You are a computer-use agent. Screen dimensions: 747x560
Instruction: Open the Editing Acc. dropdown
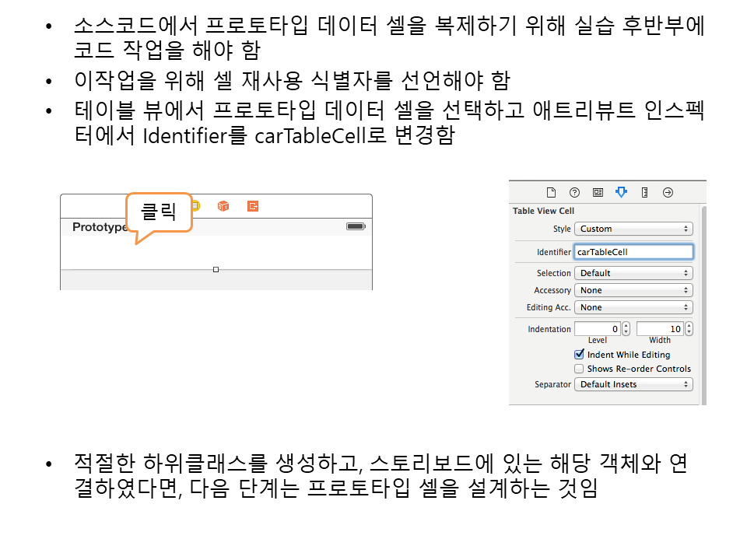[633, 307]
